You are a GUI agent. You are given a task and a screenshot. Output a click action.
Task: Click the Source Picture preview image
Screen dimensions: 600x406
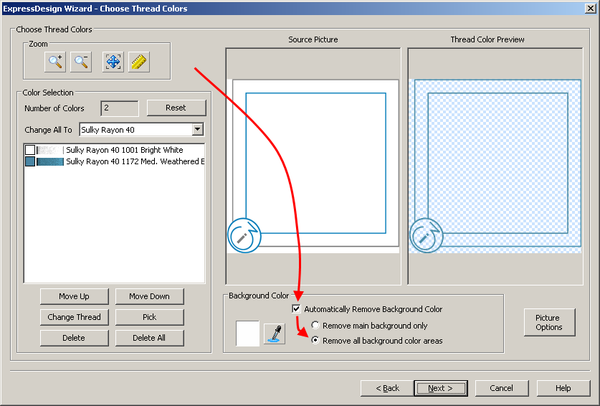pos(313,166)
